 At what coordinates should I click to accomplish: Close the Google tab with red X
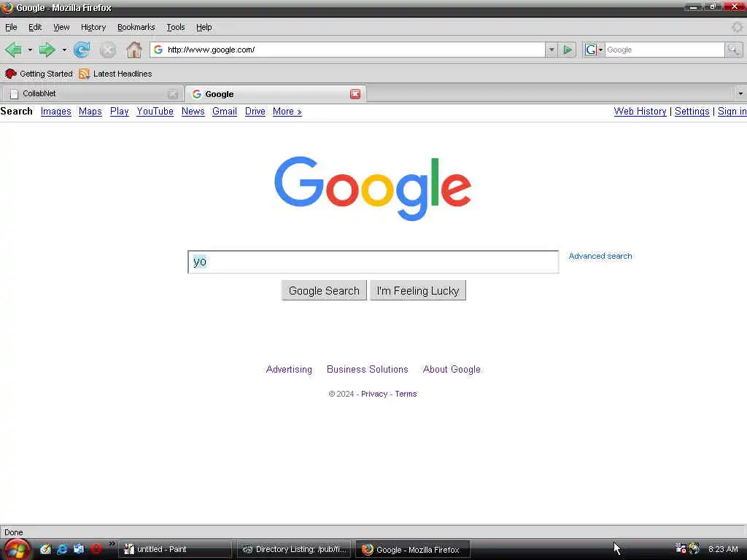pyautogui.click(x=355, y=94)
